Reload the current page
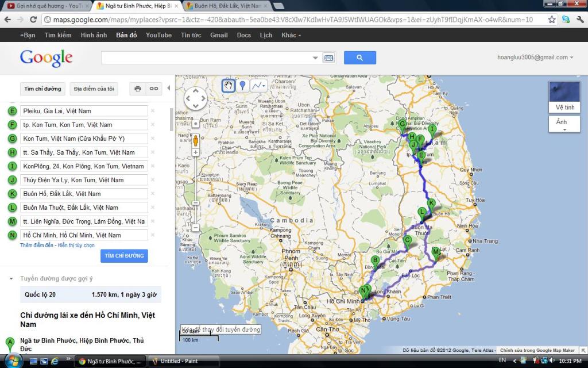 33,20
